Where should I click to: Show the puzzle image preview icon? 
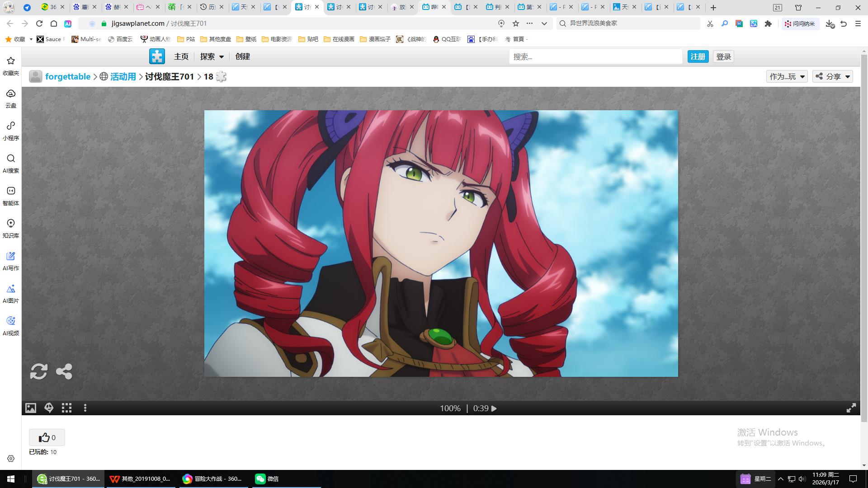30,408
